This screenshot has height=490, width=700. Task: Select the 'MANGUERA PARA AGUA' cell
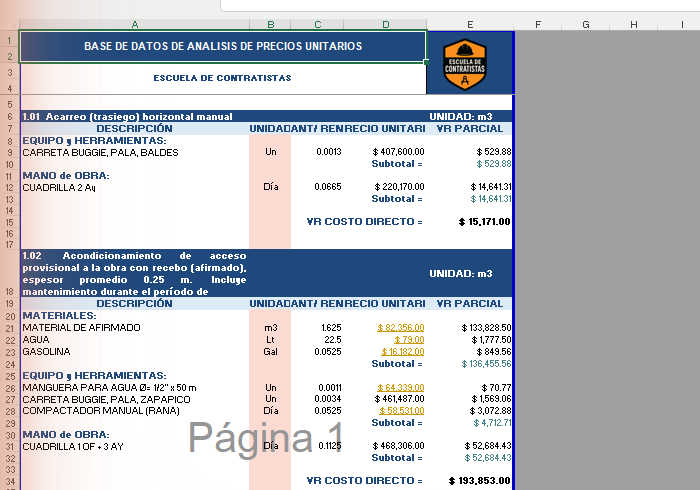134,387
